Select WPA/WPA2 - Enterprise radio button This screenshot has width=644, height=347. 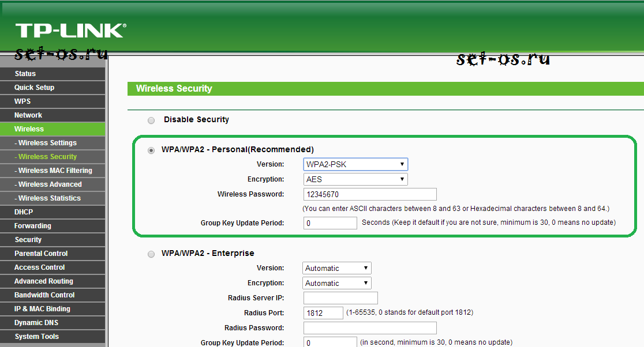(151, 254)
